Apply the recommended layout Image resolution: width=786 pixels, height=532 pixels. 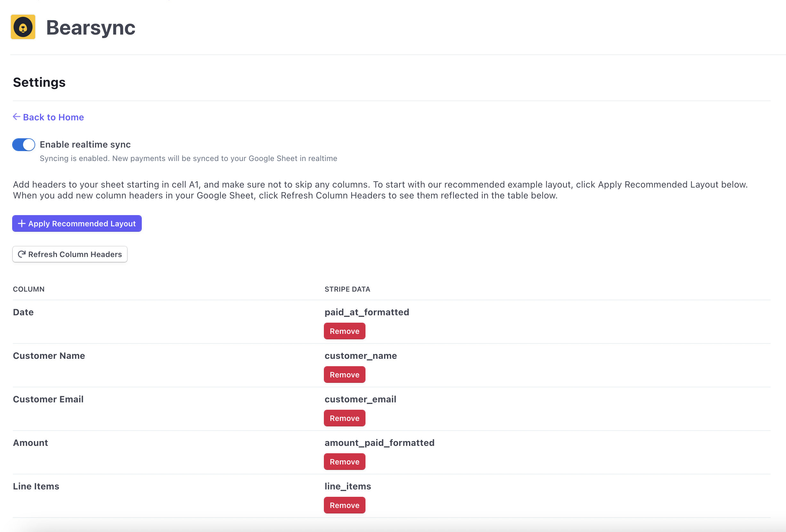tap(77, 223)
